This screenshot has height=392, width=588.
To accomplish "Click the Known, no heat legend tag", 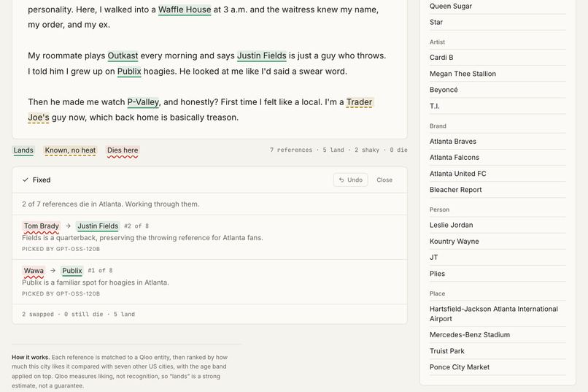I will pos(70,150).
